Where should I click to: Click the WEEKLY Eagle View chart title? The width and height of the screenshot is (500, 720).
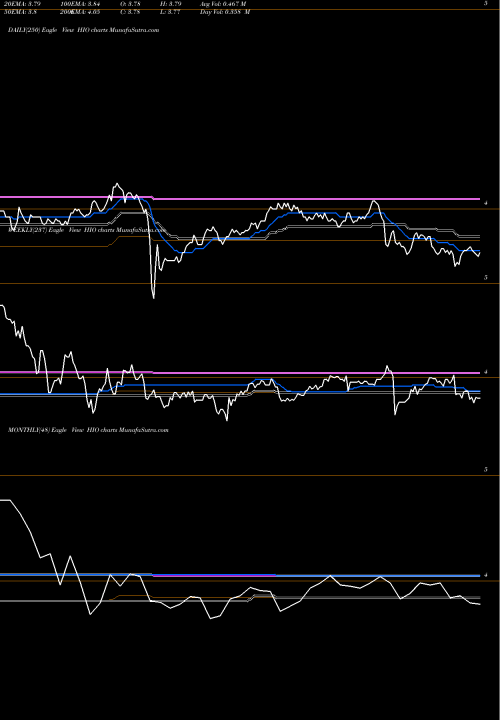[x=86, y=230]
